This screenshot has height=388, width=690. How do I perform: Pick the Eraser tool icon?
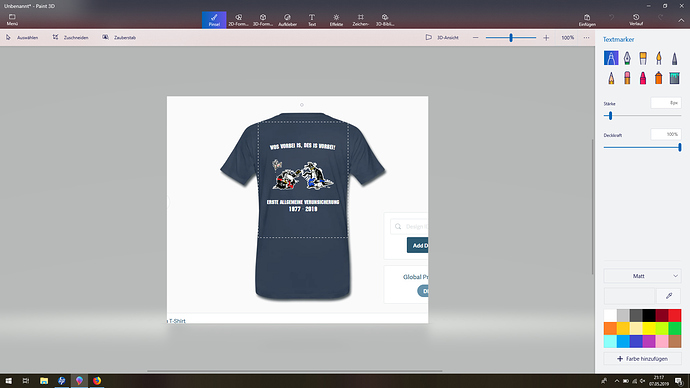627,78
